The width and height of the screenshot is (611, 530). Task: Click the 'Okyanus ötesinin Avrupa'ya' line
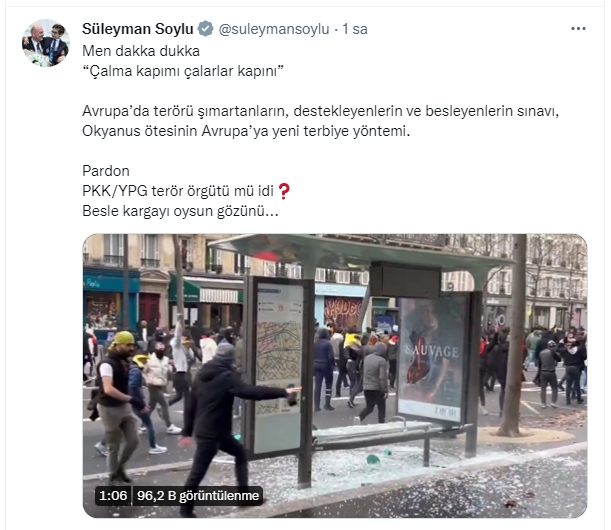tap(246, 131)
